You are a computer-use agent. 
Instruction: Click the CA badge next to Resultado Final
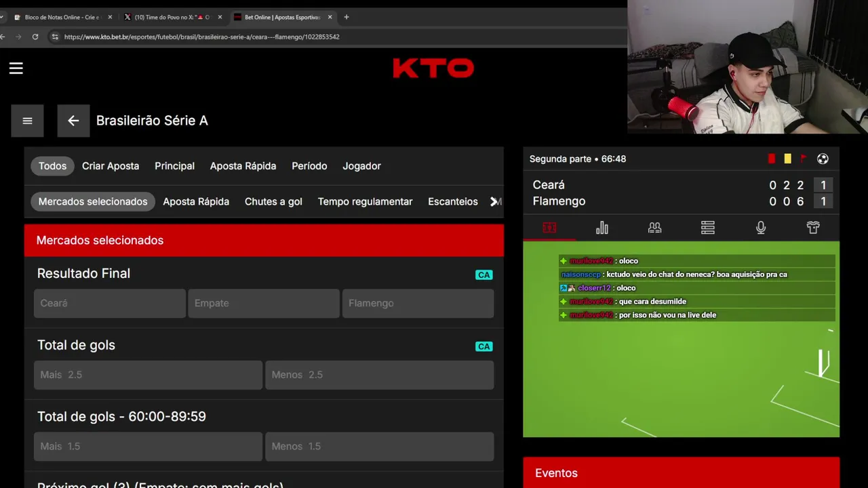tap(484, 274)
